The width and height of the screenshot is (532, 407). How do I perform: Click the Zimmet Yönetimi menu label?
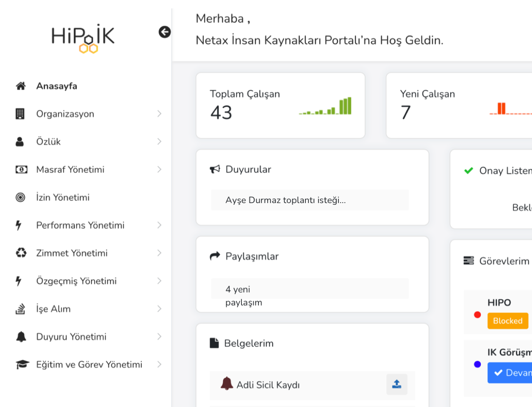coord(72,253)
